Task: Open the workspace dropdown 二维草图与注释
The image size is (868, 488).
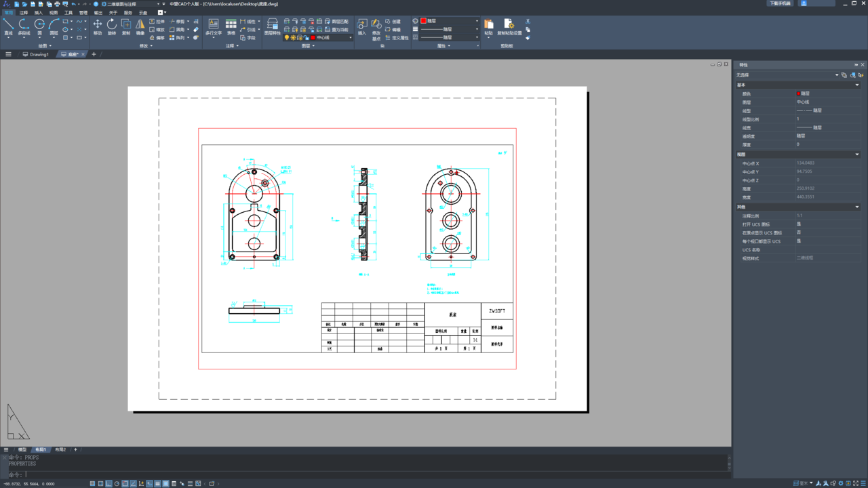Action: click(x=132, y=4)
